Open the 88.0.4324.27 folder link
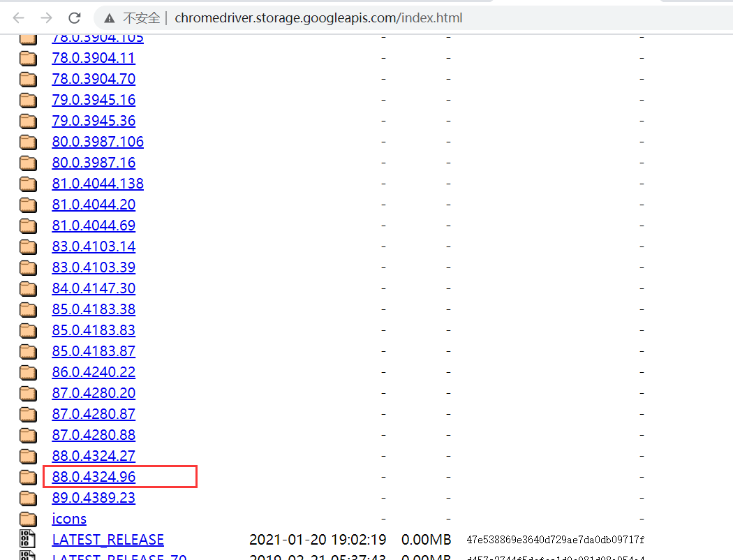 (x=94, y=456)
